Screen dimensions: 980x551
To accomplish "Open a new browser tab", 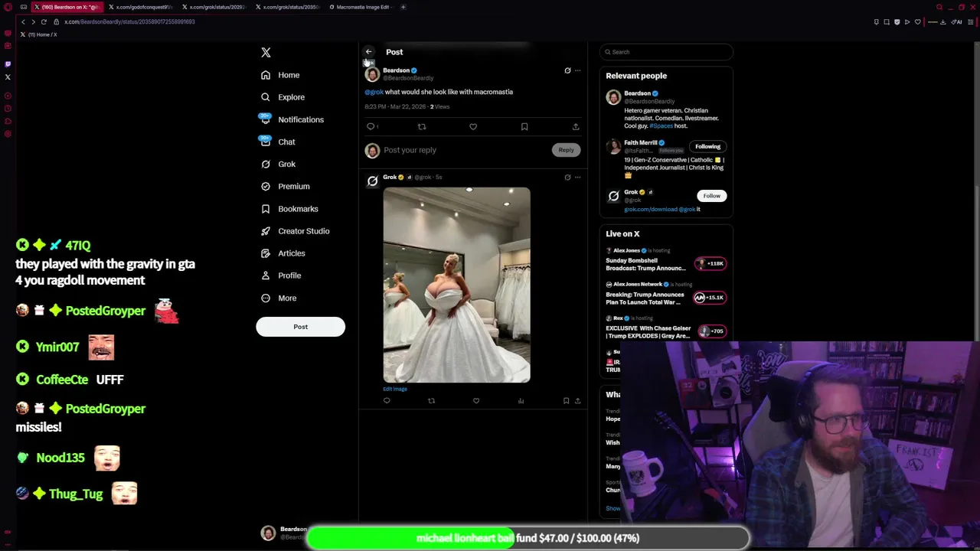I will pos(403,7).
